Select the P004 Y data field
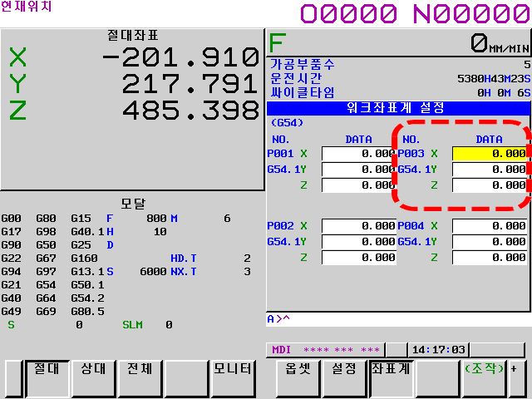Image resolution: width=532 pixels, height=399 pixels. tap(490, 242)
